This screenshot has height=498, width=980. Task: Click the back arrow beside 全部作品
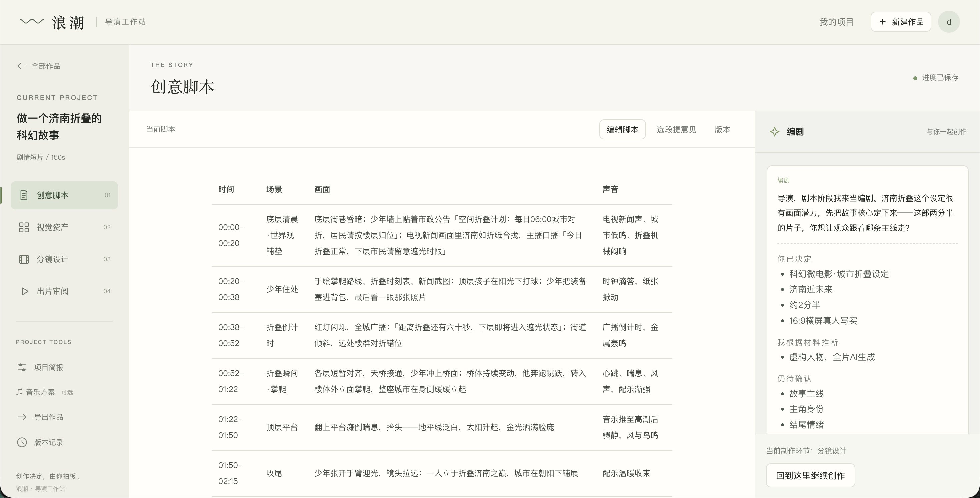(21, 66)
